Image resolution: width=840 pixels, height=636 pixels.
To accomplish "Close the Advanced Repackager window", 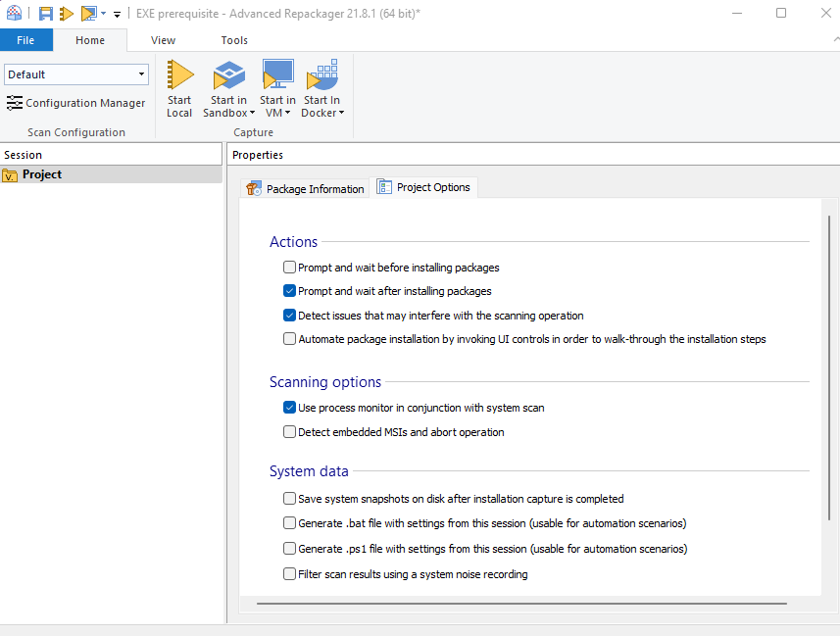I will tap(825, 13).
